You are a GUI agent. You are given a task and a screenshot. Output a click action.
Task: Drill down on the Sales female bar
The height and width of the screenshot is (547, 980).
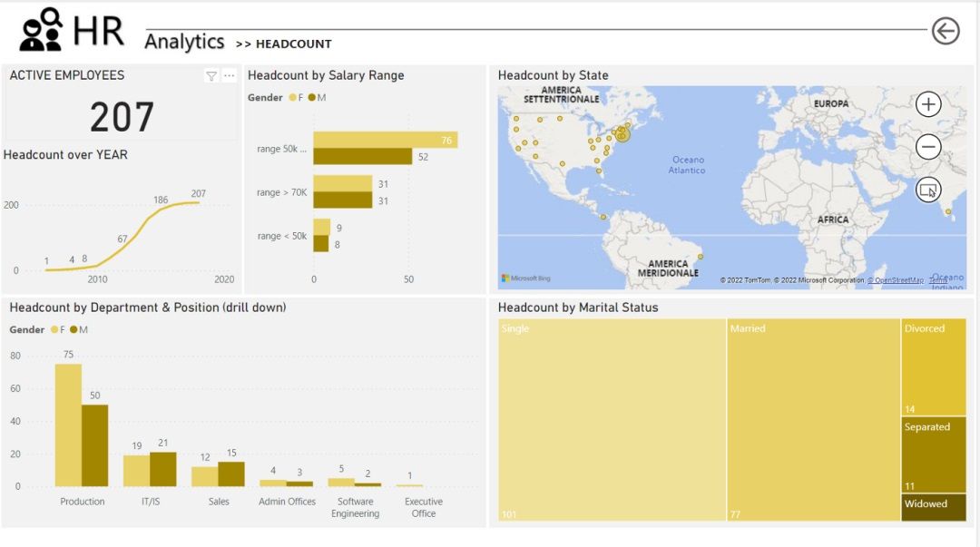coord(204,476)
